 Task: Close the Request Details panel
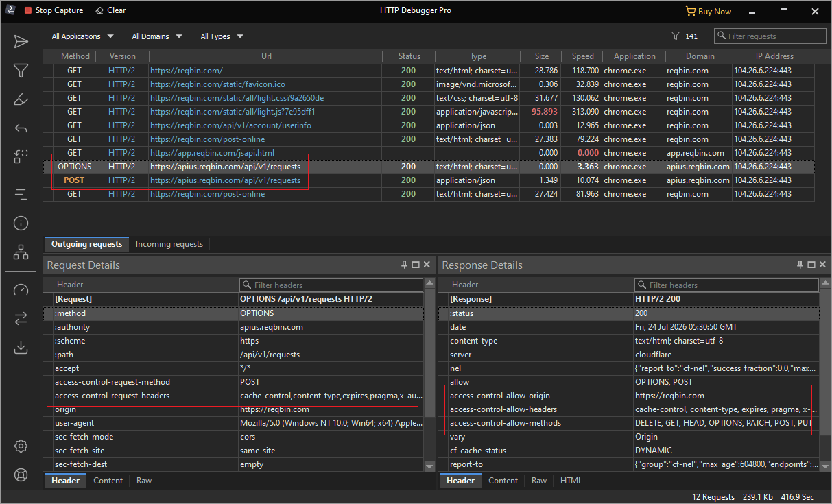427,265
